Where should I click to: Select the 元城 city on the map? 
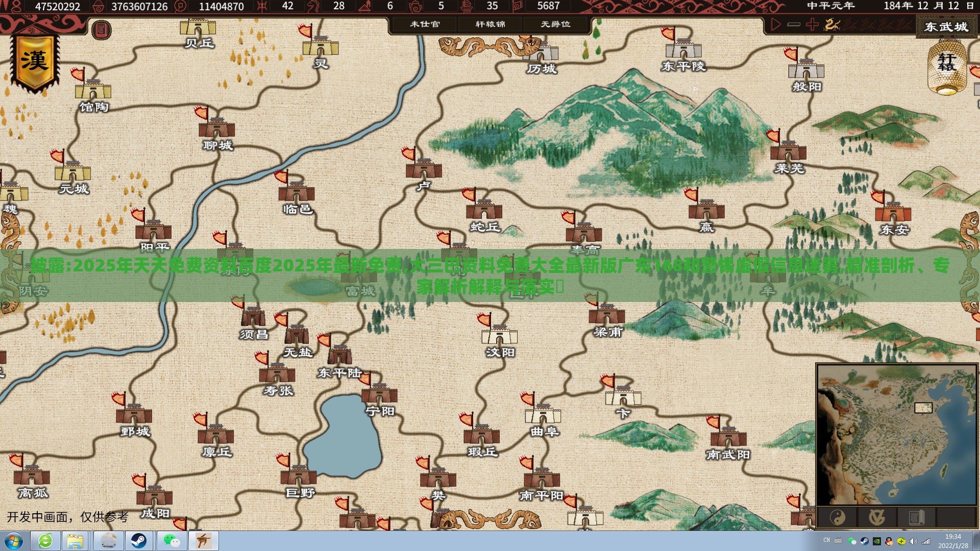coord(73,171)
